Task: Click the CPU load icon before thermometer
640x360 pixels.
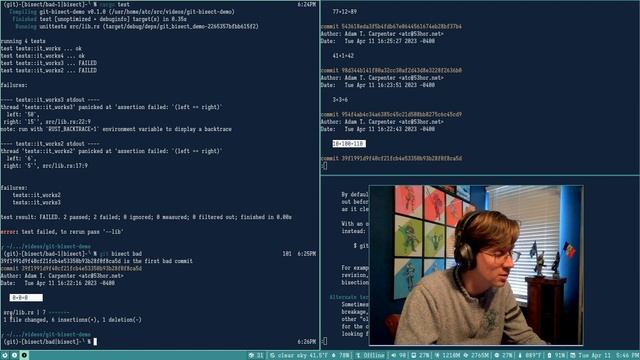Action: (497, 356)
